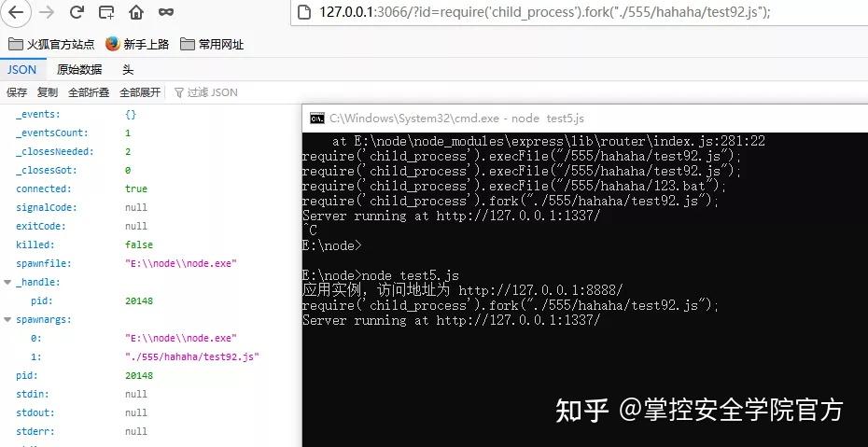
Task: Reload the page with the refresh icon
Action: [x=77, y=11]
